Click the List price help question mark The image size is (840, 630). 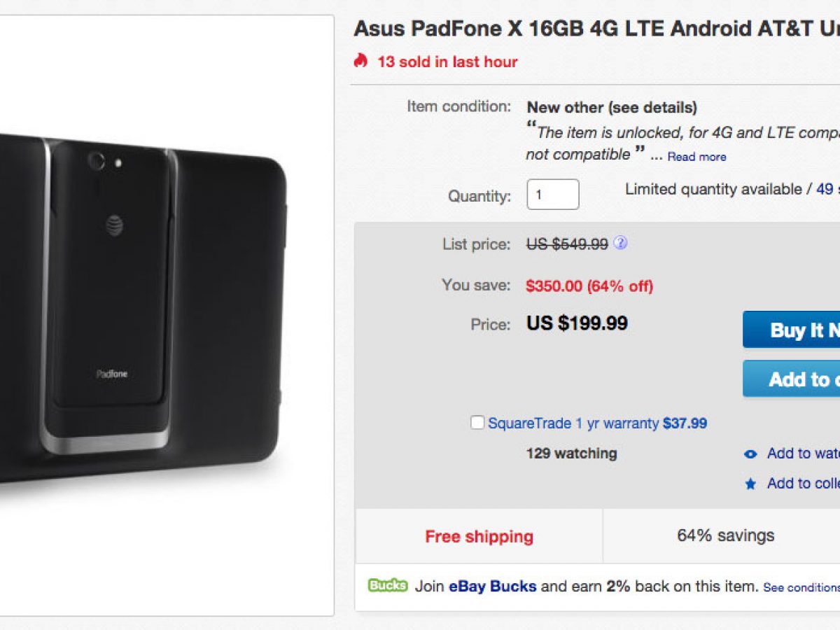620,244
